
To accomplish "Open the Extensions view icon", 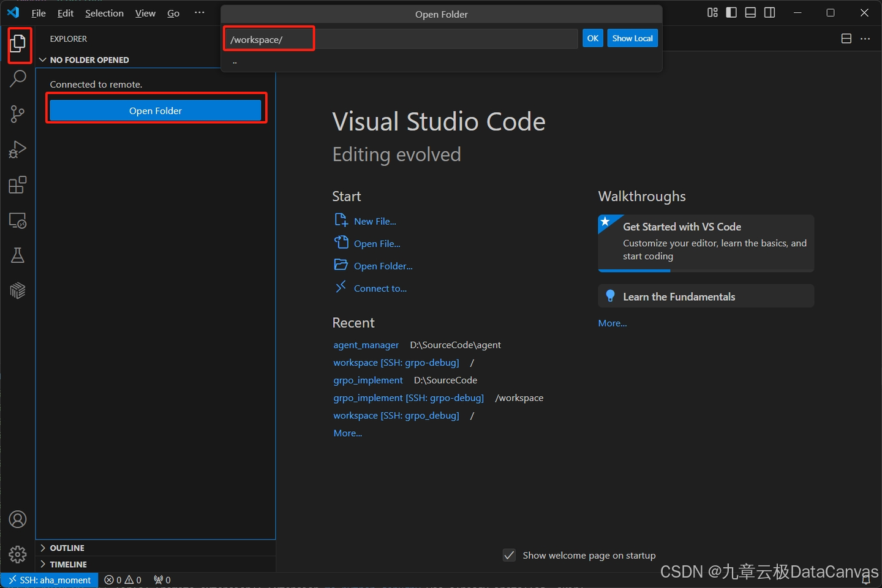I will pyautogui.click(x=18, y=185).
